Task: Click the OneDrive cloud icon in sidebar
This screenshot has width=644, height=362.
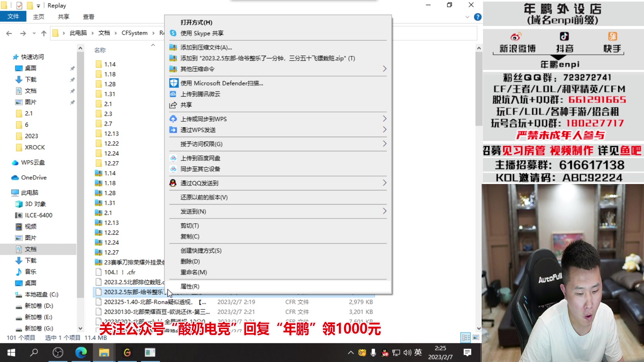Action: (15, 178)
